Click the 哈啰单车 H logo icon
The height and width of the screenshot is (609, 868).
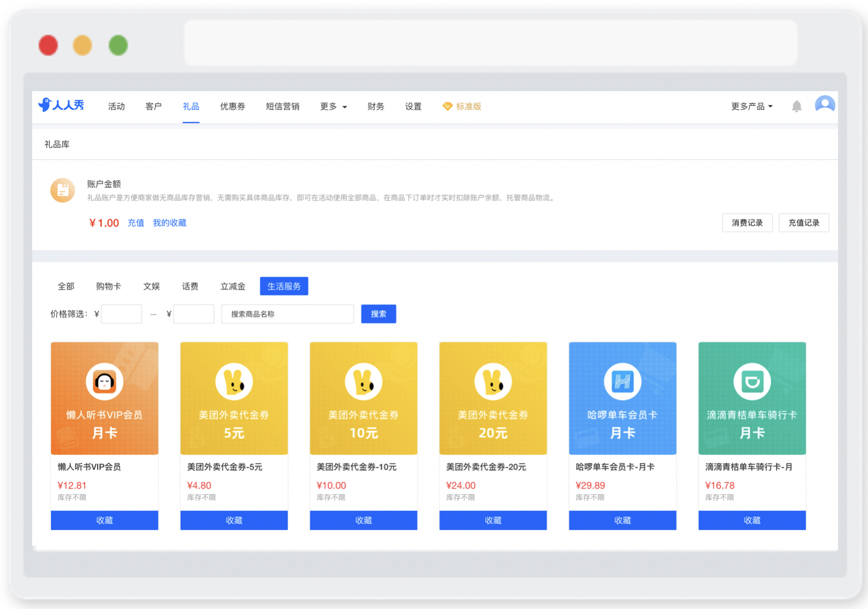(x=622, y=382)
